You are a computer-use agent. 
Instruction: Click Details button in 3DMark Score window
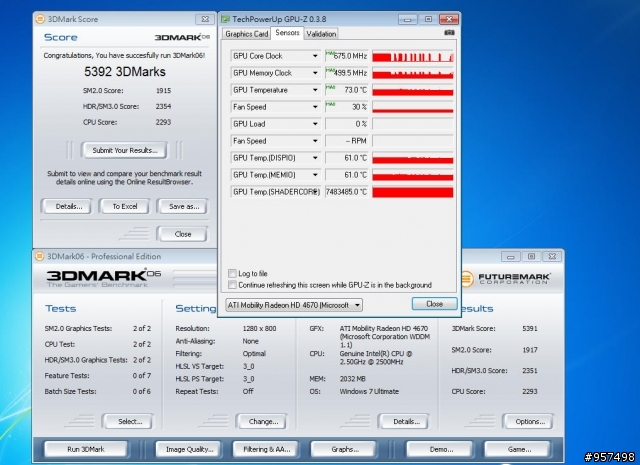click(69, 207)
